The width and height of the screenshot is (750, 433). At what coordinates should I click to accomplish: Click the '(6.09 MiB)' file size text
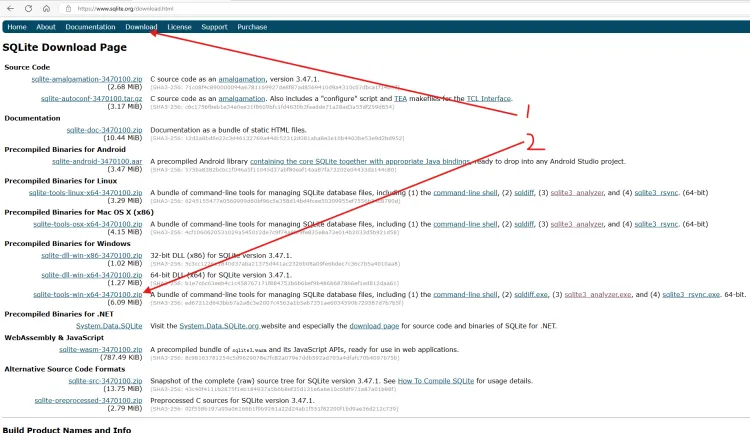[125, 302]
